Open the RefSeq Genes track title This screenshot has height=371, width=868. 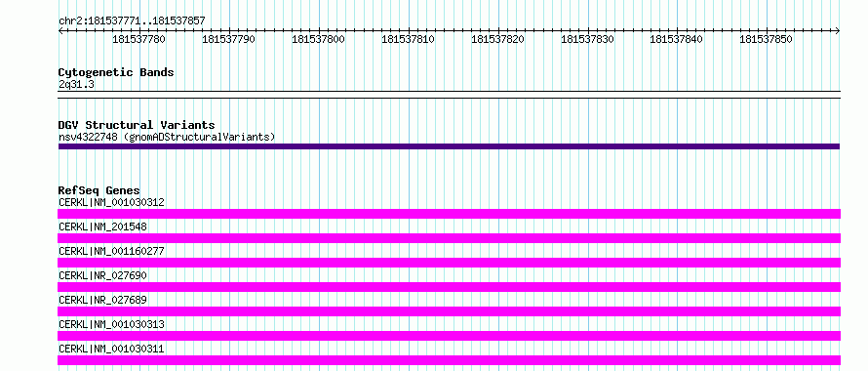pos(99,190)
